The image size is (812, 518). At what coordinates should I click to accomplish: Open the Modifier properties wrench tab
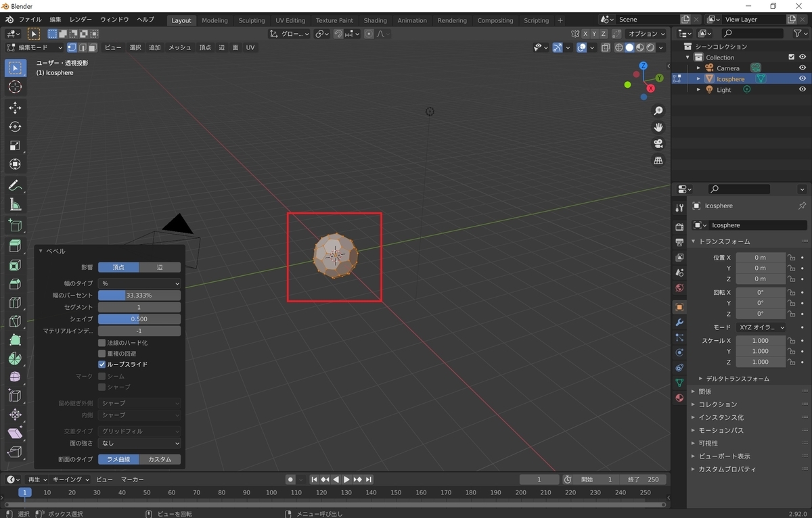click(x=679, y=322)
